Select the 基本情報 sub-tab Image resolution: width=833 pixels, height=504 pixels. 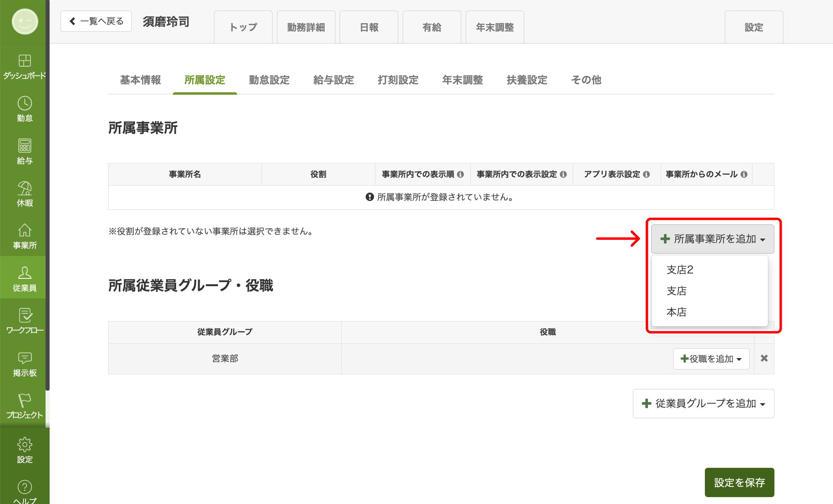[140, 80]
